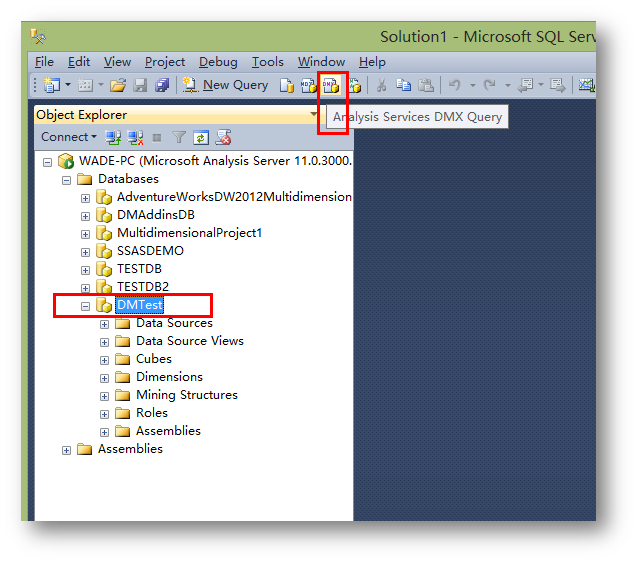
Task: Open the Window menu
Action: tap(321, 62)
